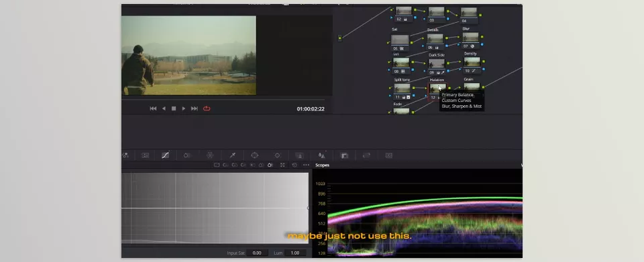Play the clip forward
Screen dimensions: 644x262
184,109
